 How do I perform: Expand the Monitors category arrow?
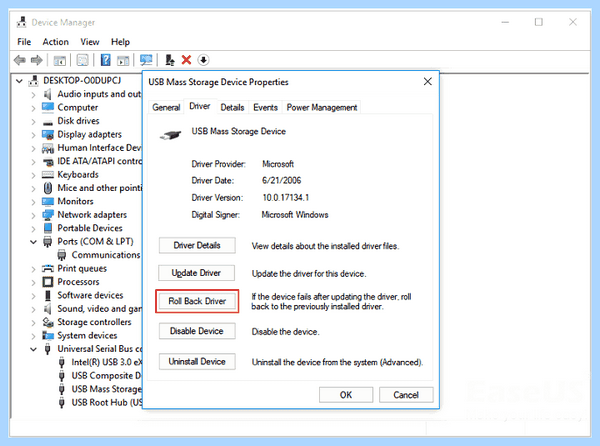click(x=34, y=202)
